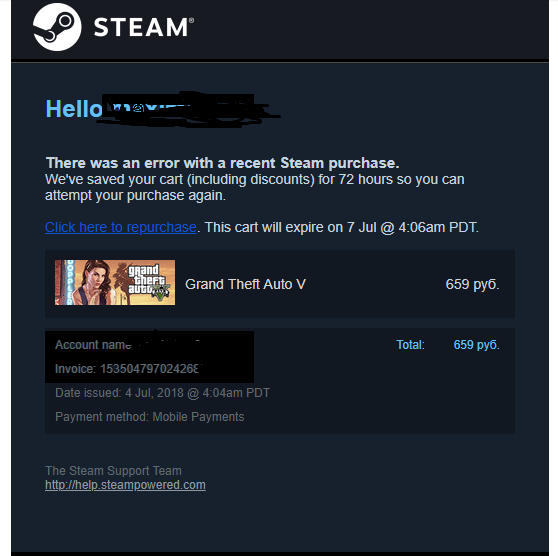Click the Account name label
Viewport: 558px width, 556px height.
point(93,345)
